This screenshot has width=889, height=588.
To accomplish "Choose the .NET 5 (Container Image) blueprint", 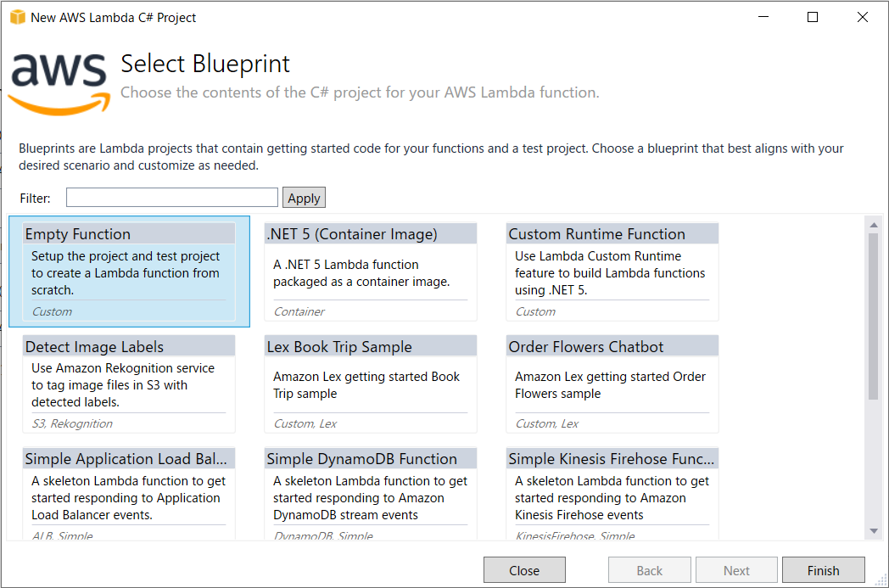I will click(x=371, y=272).
